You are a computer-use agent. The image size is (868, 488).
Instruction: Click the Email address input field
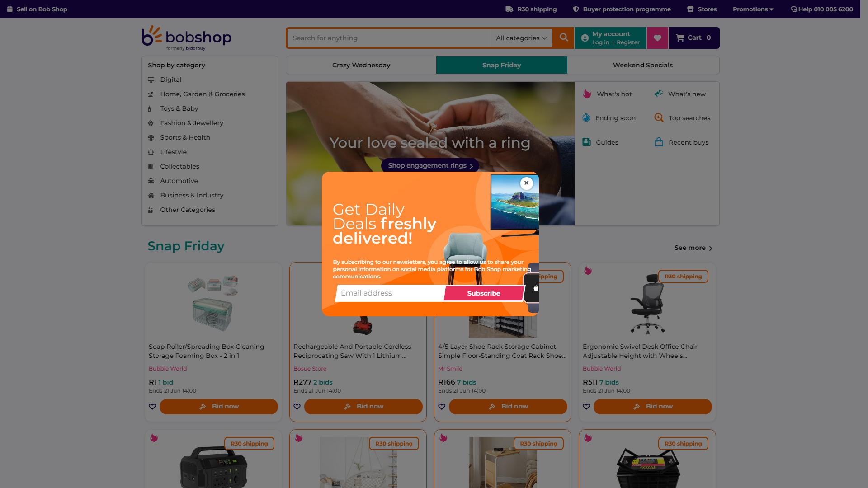(x=391, y=293)
